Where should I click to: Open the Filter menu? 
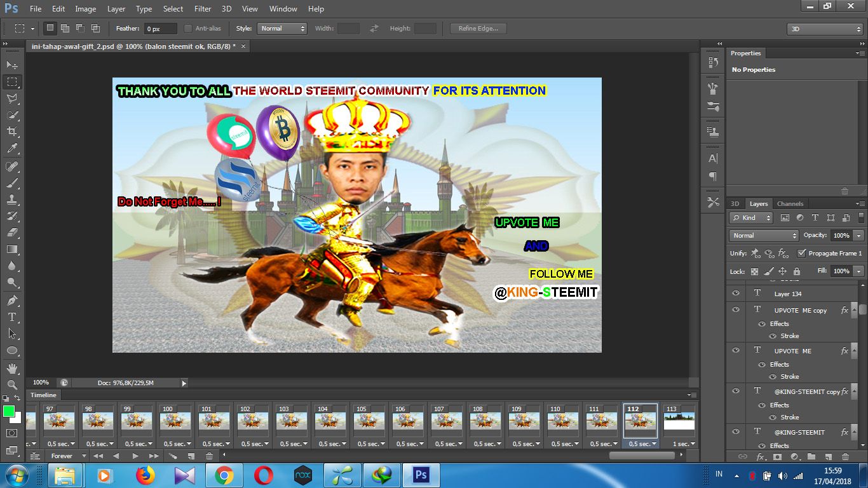click(203, 9)
